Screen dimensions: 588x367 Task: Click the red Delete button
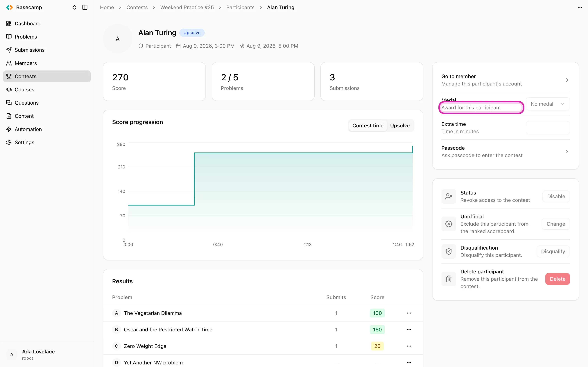557,279
